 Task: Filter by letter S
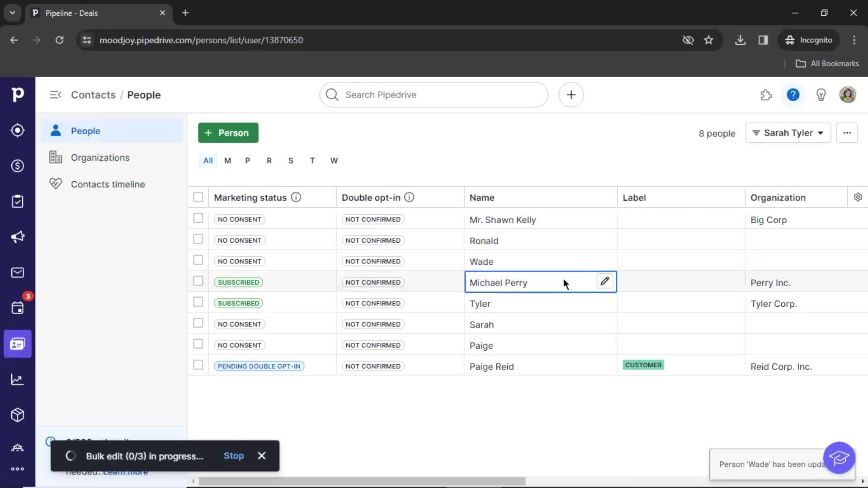coord(291,160)
